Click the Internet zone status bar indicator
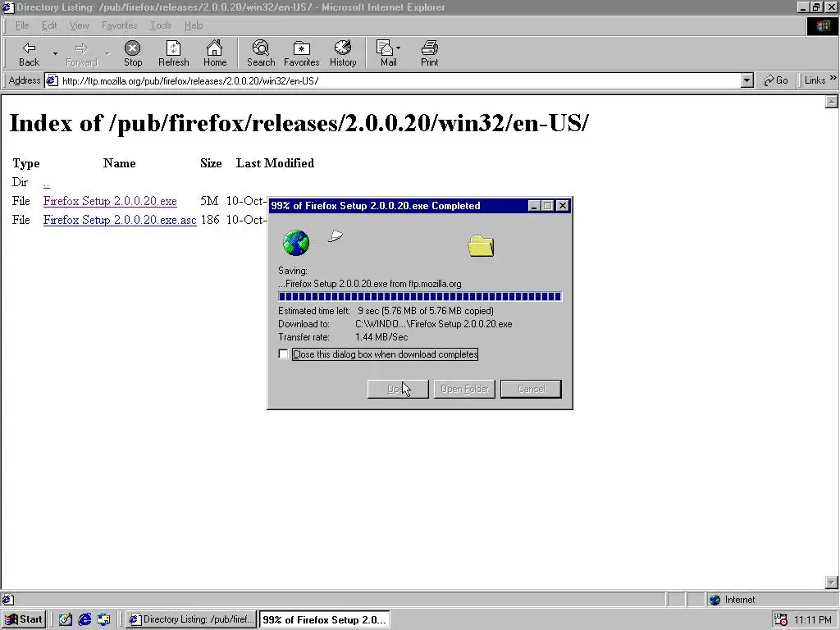Image resolution: width=840 pixels, height=630 pixels. [x=733, y=600]
